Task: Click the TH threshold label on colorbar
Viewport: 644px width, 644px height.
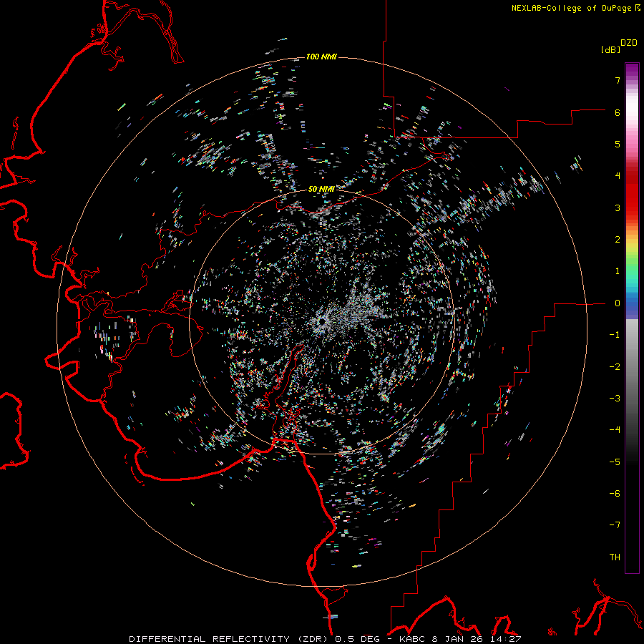Action: [x=615, y=557]
